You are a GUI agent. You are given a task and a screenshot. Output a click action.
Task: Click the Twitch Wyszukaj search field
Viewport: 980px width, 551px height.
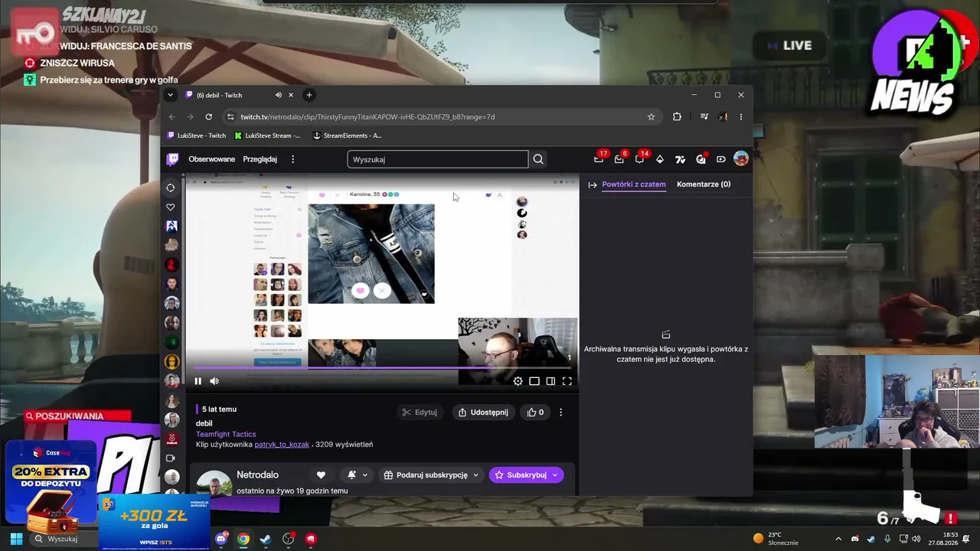point(437,159)
